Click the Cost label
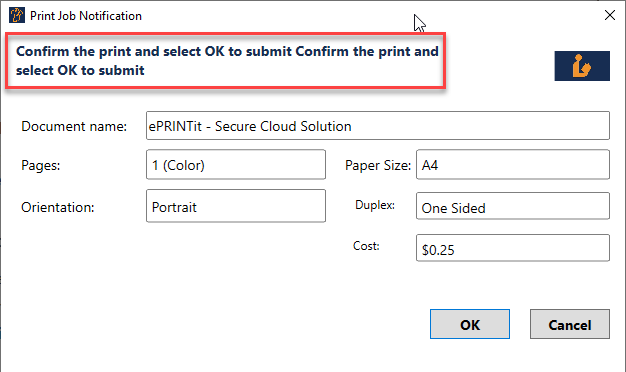Image resolution: width=626 pixels, height=372 pixels. pos(366,246)
